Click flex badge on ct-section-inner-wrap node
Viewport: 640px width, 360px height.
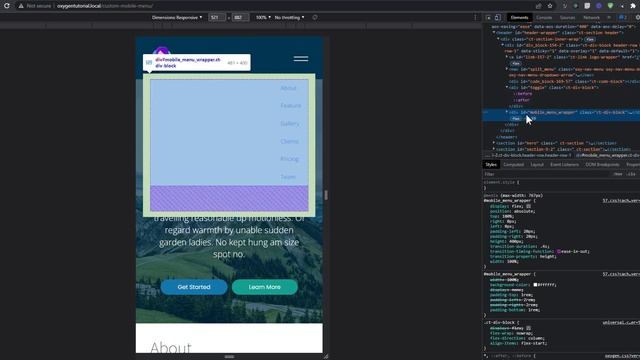click(589, 39)
